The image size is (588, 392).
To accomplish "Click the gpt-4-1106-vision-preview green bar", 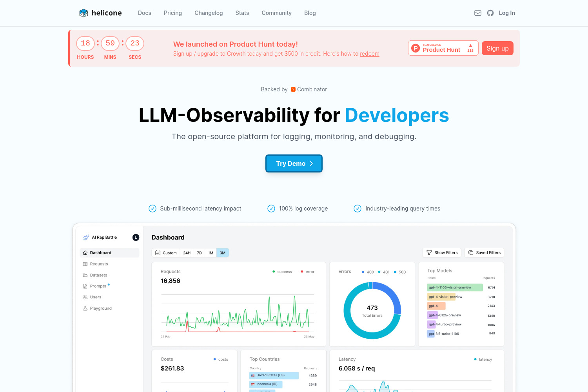I will click(455, 287).
